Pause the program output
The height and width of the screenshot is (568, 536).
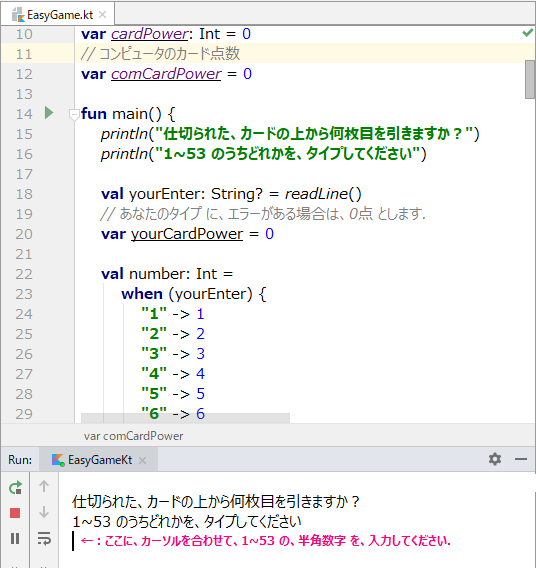pos(15,539)
